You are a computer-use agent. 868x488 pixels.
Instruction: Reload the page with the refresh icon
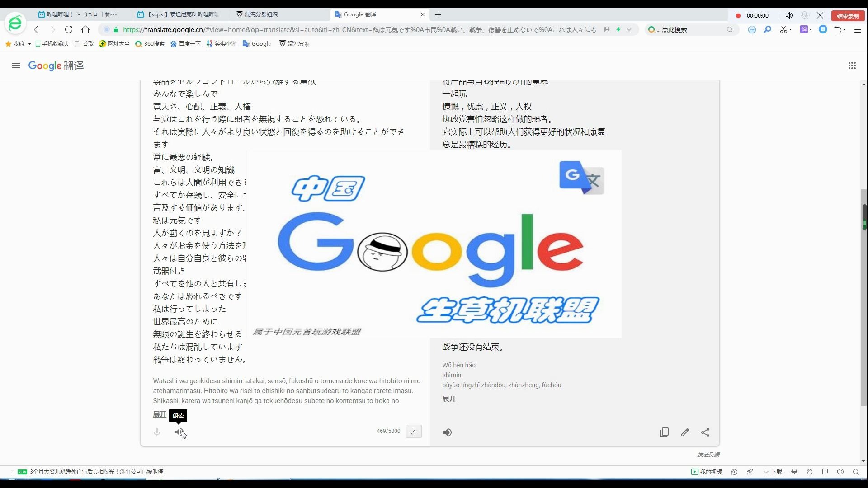(x=69, y=29)
